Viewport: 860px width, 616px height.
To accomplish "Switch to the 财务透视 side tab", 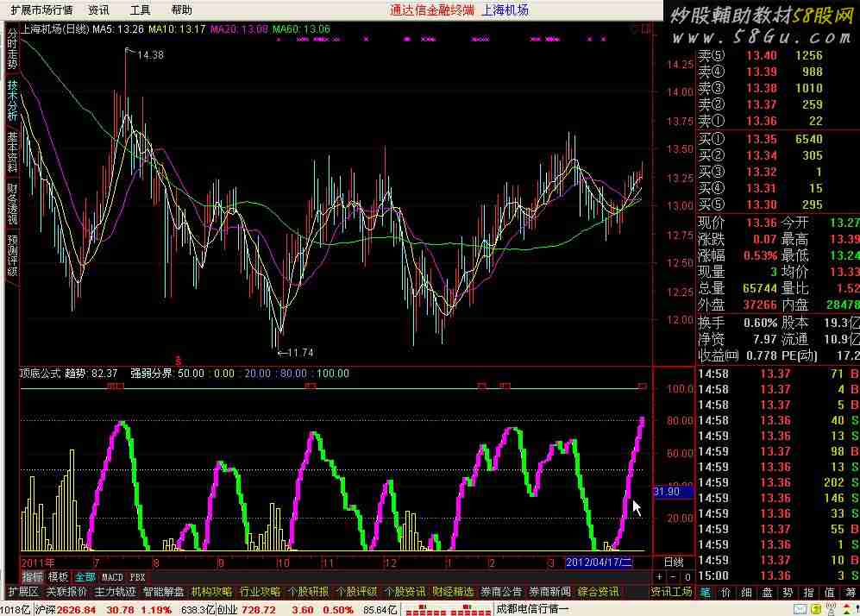I will pos(12,204).
